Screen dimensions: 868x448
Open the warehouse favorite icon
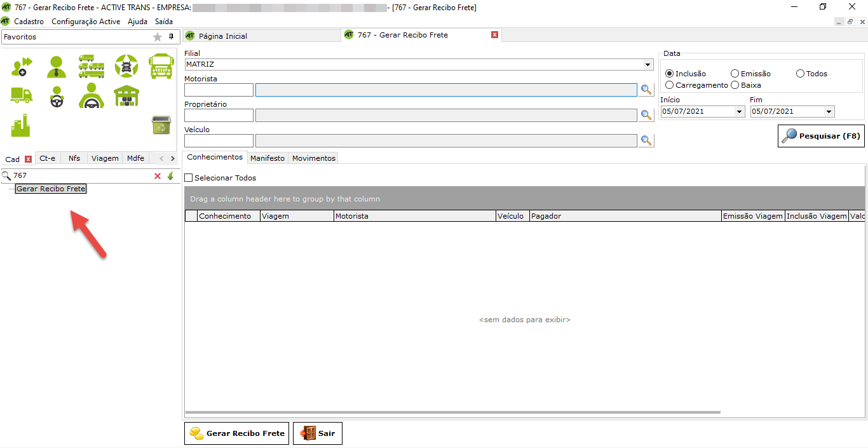click(x=126, y=96)
